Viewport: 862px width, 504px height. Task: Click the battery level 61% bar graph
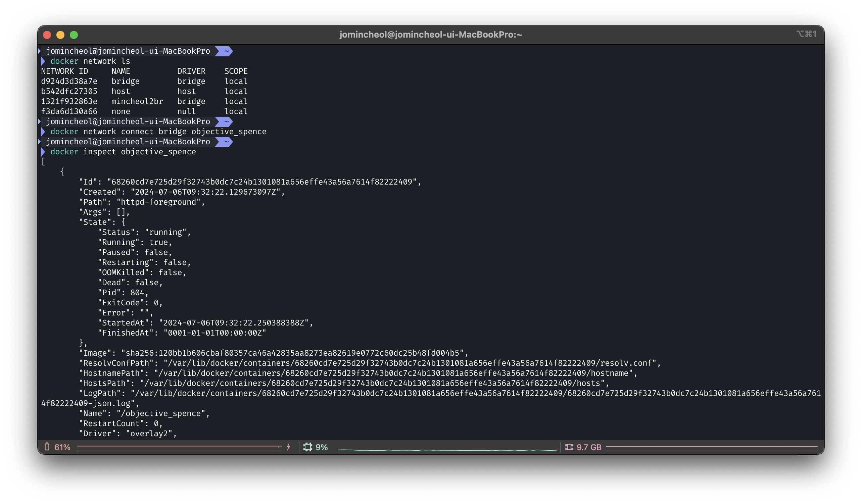point(179,447)
